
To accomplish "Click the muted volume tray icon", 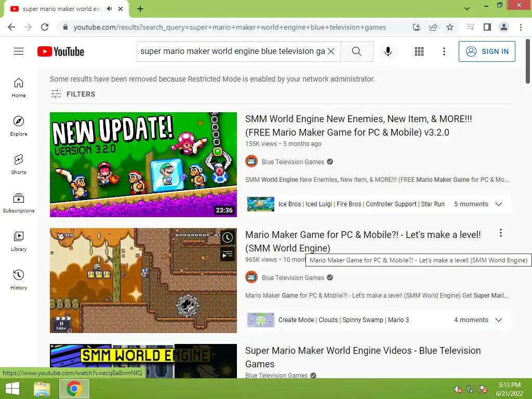I will tap(458, 390).
